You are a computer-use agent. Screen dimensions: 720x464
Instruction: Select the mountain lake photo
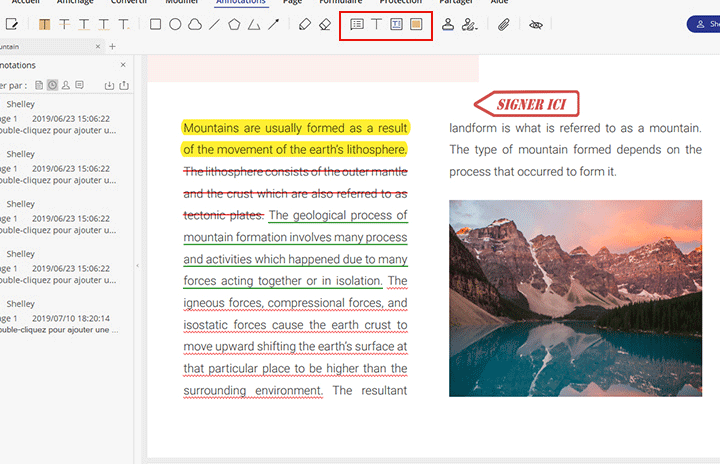(575, 298)
